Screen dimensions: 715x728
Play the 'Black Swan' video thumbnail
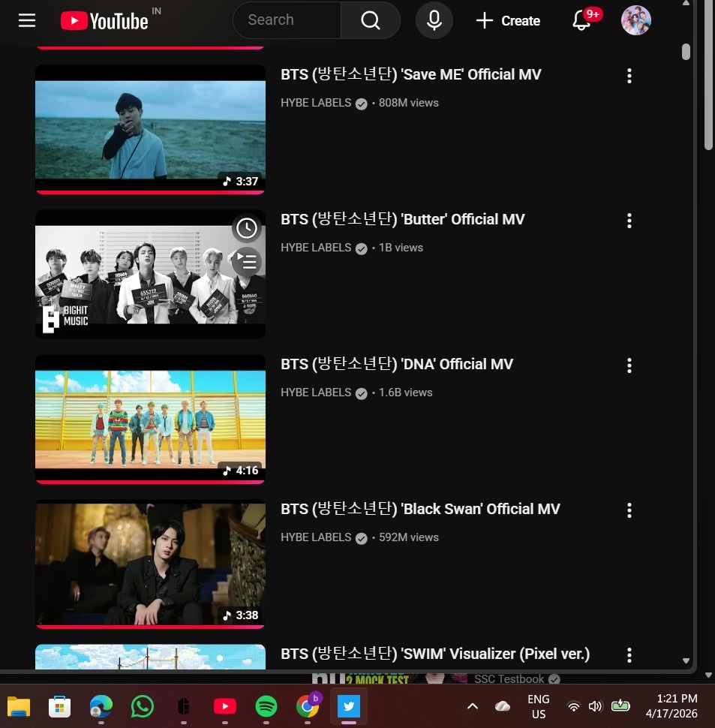[150, 564]
